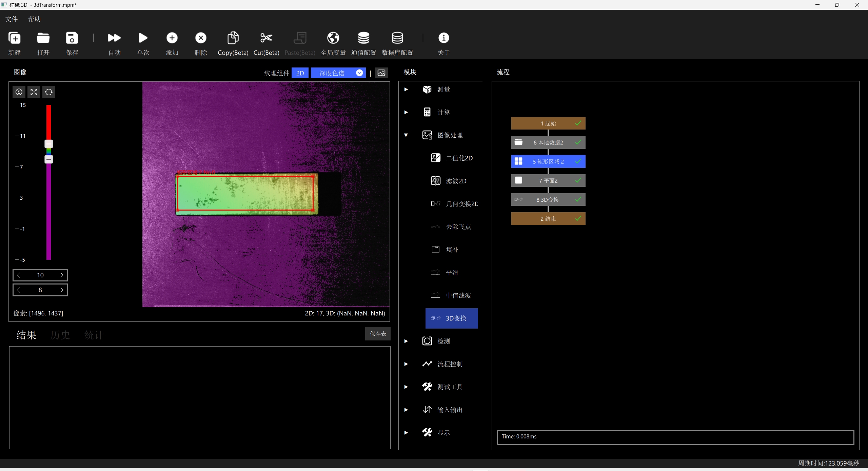Viewport: 868px width, 471px height.
Task: Open a file with 打开 icon
Action: (43, 38)
